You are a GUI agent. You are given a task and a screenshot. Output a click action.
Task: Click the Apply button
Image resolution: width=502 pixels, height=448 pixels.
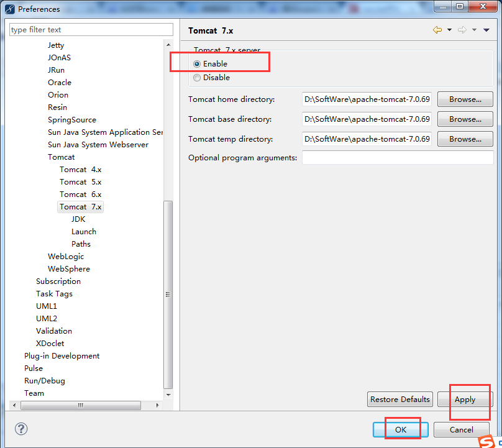pos(465,400)
